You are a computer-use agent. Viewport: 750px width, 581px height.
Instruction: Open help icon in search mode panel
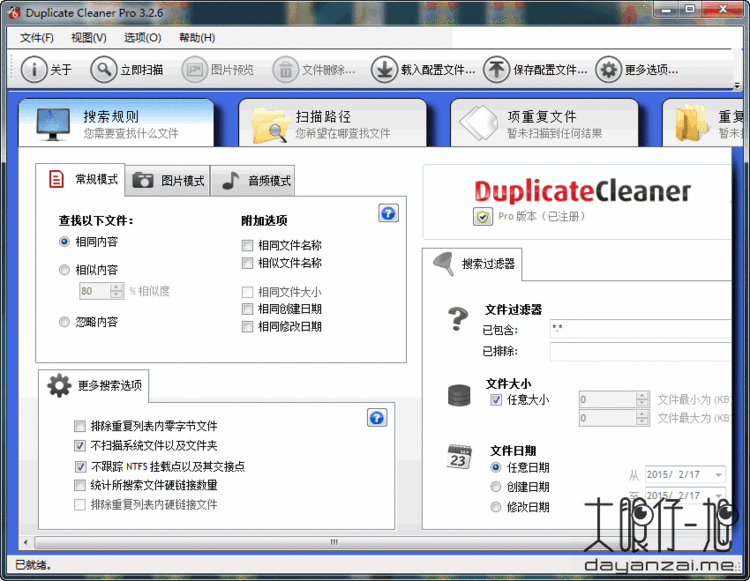388,213
